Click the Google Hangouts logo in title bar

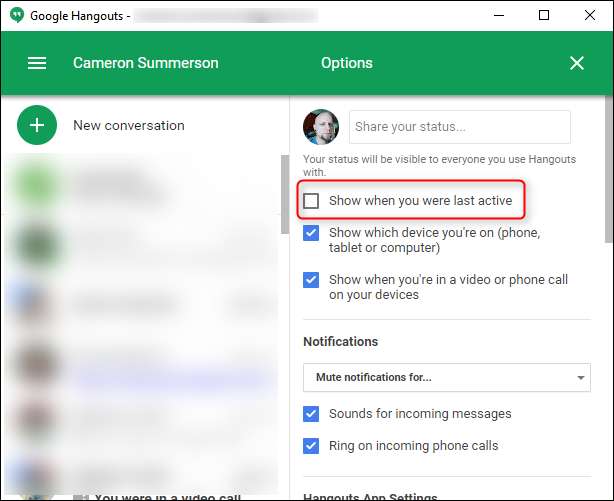[x=16, y=15]
